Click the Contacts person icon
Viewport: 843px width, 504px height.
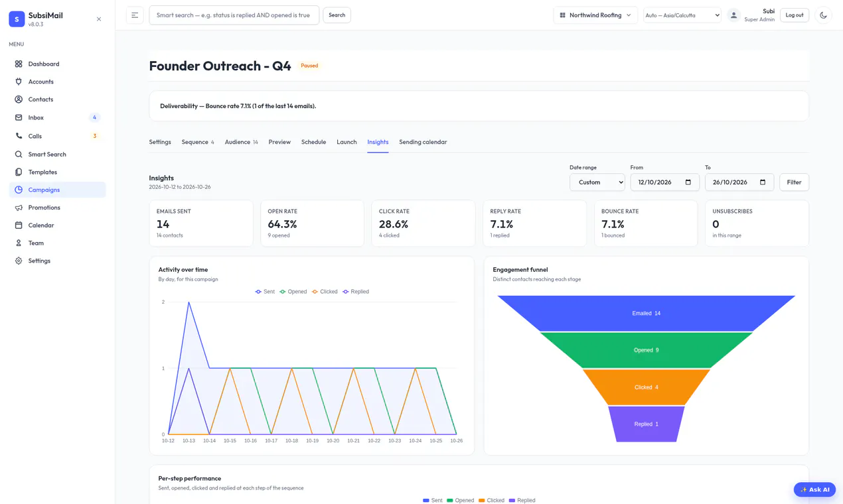[x=19, y=99]
